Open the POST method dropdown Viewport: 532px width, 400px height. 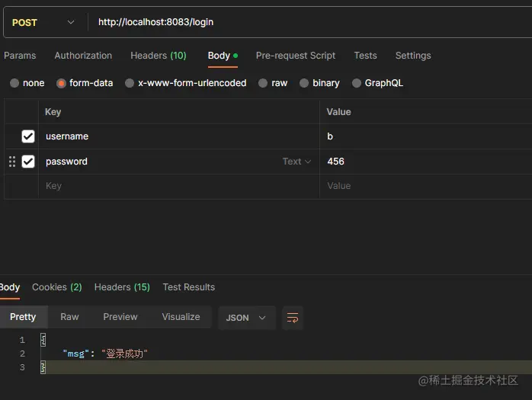pos(43,22)
